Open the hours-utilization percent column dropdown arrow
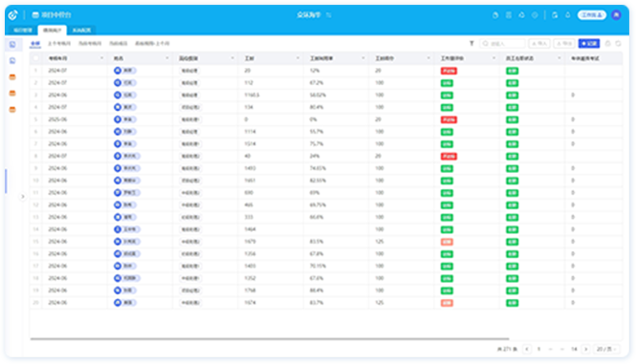636x364 pixels. coord(363,58)
